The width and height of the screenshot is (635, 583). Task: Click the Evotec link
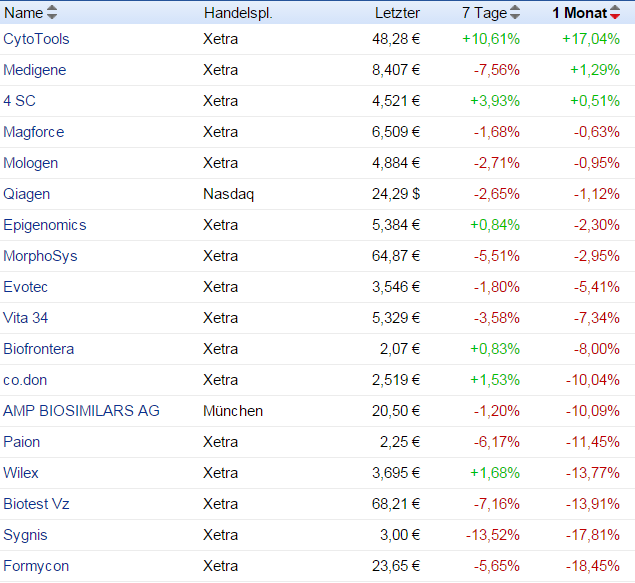point(25,287)
